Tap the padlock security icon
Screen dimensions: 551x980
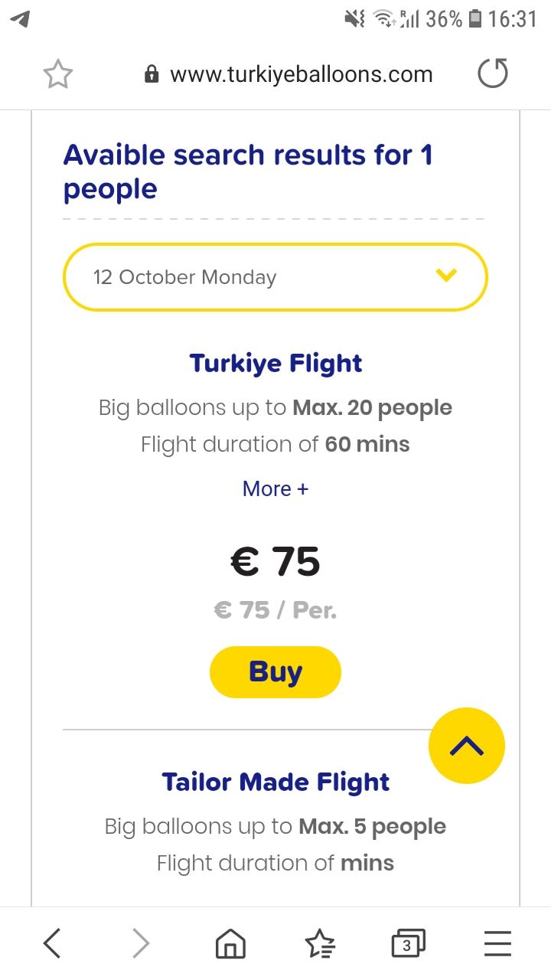(x=152, y=74)
